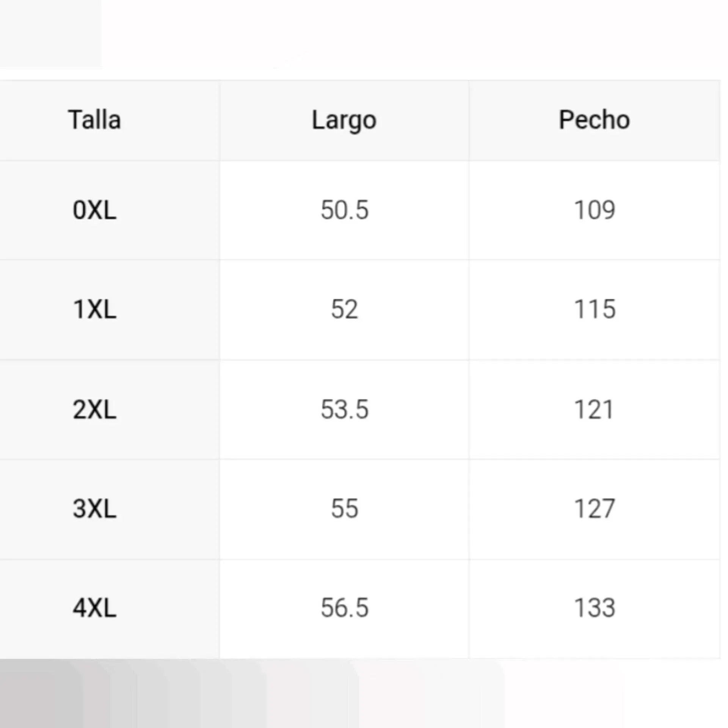Click the light gray box above the table
Image resolution: width=728 pixels, height=728 pixels.
click(50, 33)
